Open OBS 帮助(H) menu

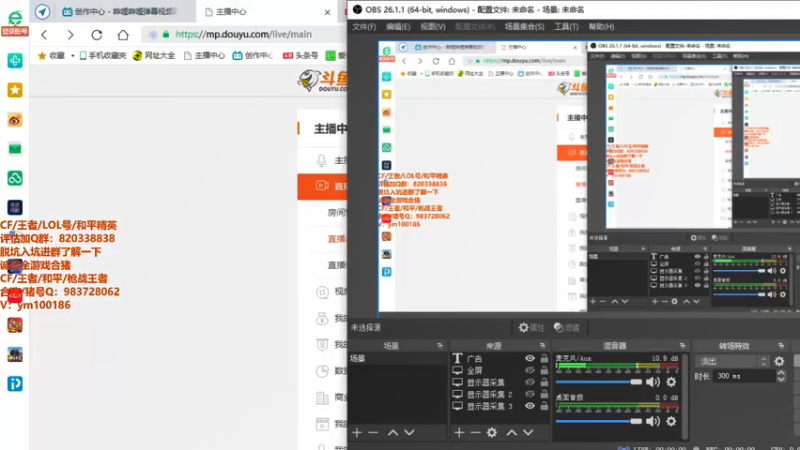(601, 27)
